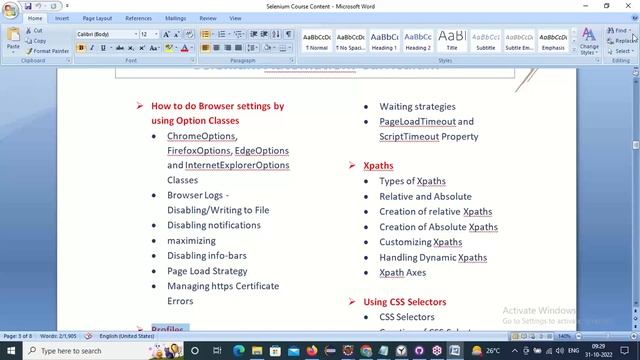Click the Office button
This screenshot has height=360, width=640.
tap(10, 10)
